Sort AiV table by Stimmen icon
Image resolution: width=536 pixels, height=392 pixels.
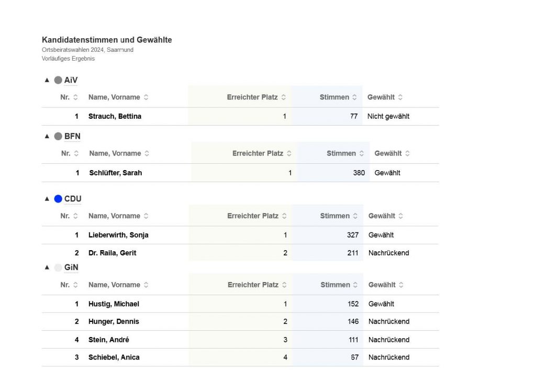pyautogui.click(x=354, y=97)
